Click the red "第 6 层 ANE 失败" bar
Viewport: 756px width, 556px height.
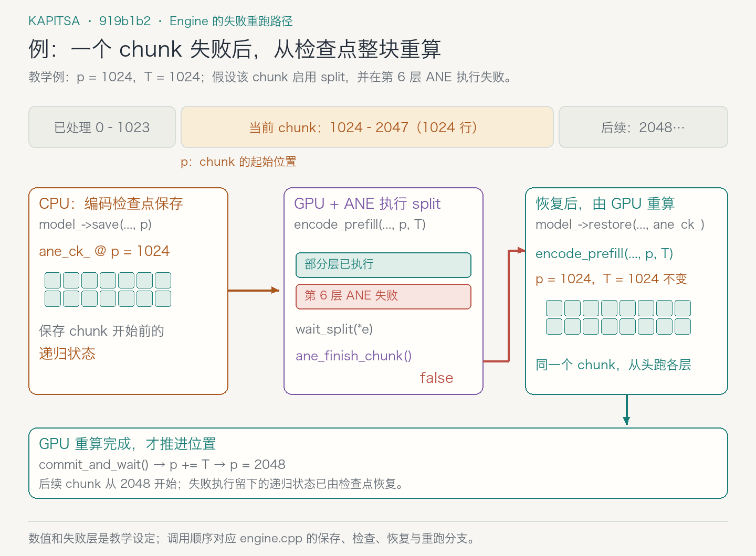tap(383, 296)
